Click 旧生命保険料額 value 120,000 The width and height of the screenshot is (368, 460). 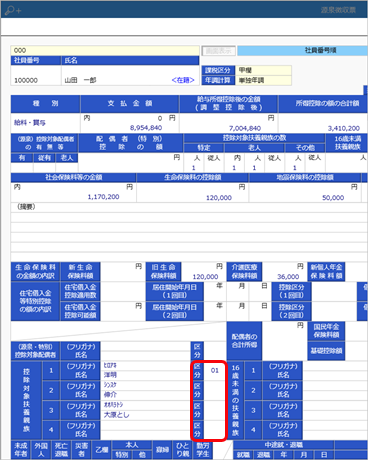[x=205, y=277]
